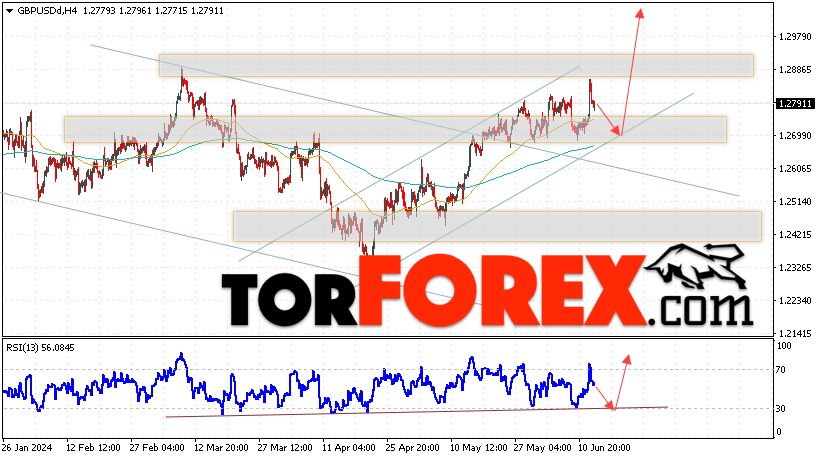The height and width of the screenshot is (459, 819).
Task: Click the 1.28865 price axis label
Action: click(x=795, y=70)
